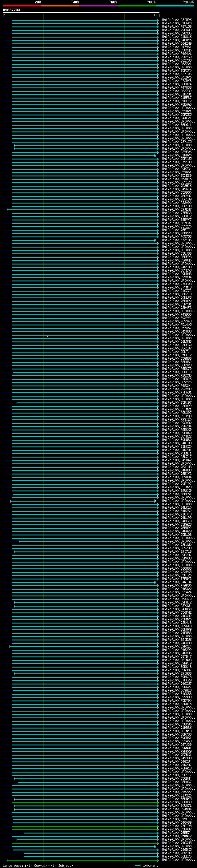The height and width of the screenshot is (868, 197).
Task: Click the UniRef100_A6RC79 entry
Action: click(177, 369)
